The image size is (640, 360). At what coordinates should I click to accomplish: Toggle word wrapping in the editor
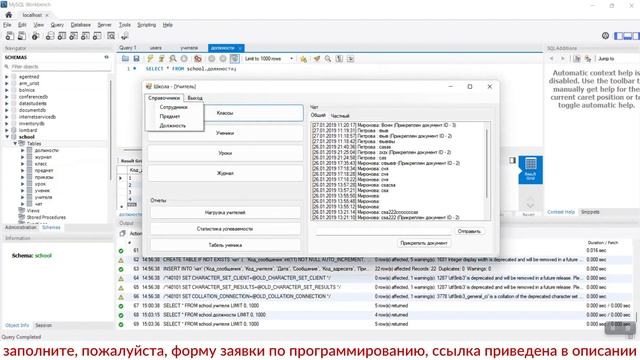tap(351, 59)
